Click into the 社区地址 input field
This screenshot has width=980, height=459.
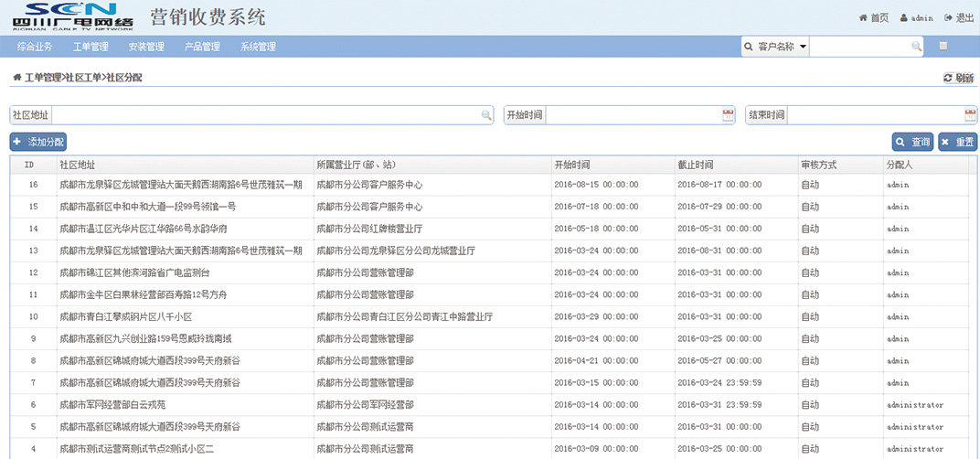tap(265, 115)
